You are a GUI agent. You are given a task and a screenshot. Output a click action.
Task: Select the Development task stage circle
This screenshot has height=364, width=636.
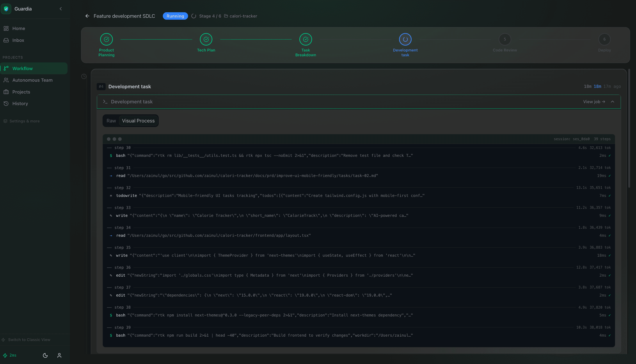[x=405, y=39]
